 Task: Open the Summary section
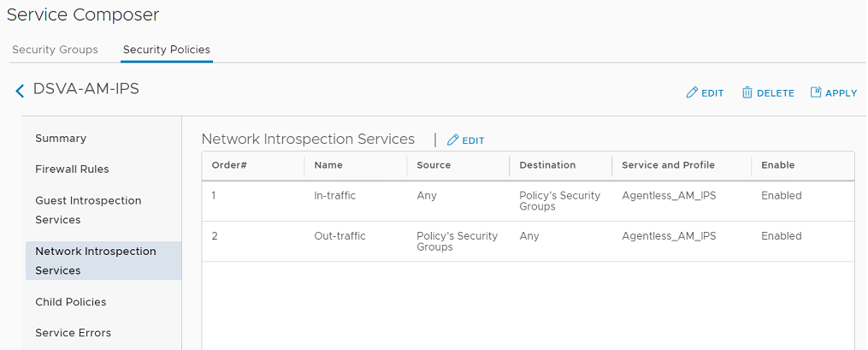click(x=61, y=139)
